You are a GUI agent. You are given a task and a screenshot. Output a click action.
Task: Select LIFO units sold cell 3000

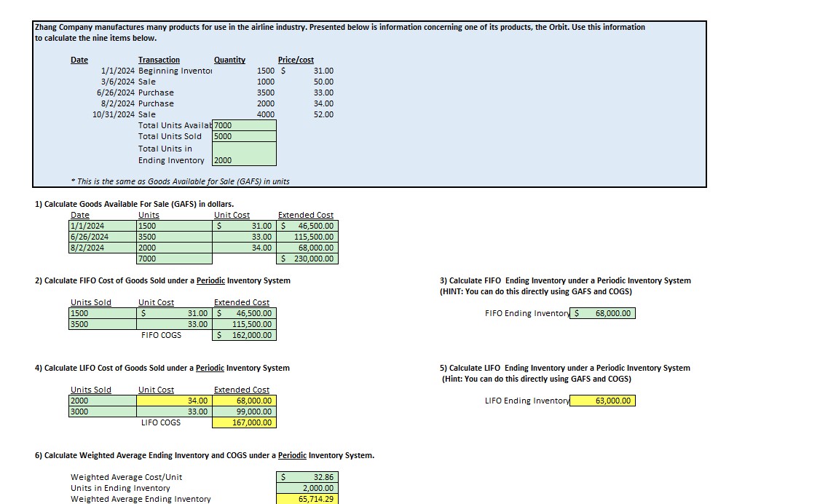pos(103,412)
